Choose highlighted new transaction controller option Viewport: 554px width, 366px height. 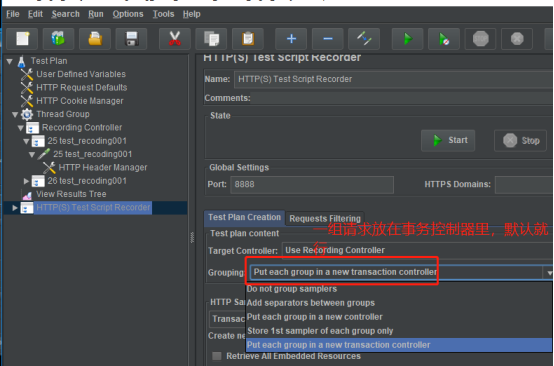399,345
